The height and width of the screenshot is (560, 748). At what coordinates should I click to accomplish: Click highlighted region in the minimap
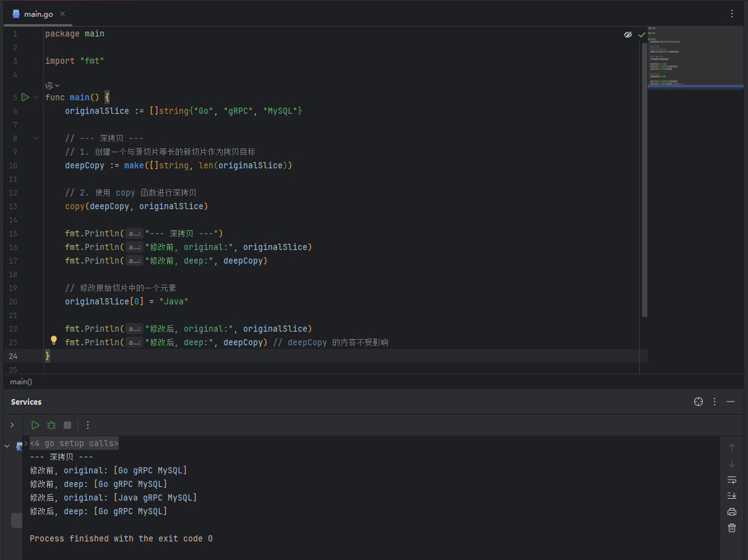click(695, 87)
